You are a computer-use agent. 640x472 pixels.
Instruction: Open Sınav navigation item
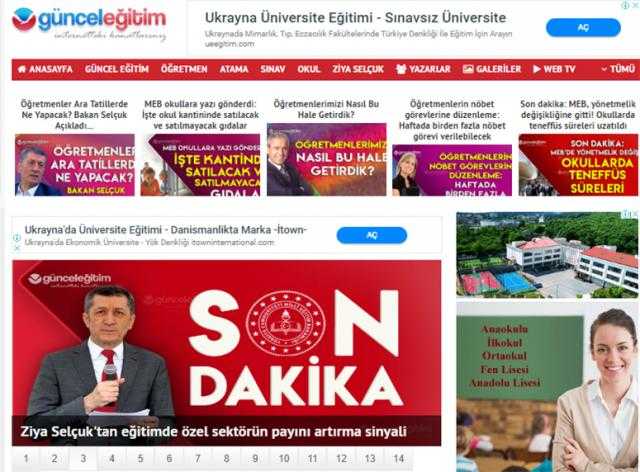(x=273, y=69)
